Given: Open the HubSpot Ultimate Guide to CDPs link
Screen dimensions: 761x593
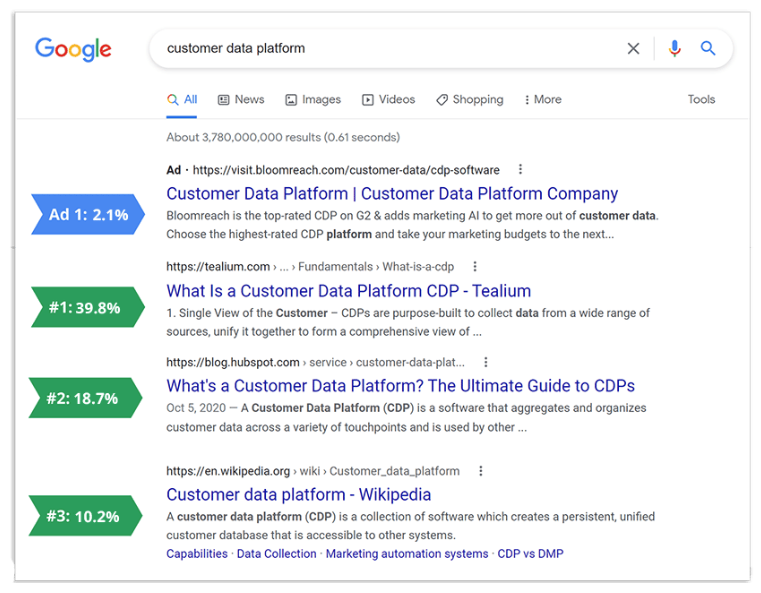Looking at the screenshot, I should 400,386.
